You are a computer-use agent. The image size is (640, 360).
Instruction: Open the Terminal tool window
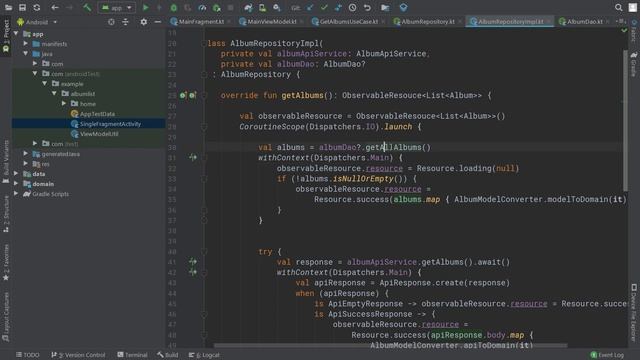coord(132,355)
